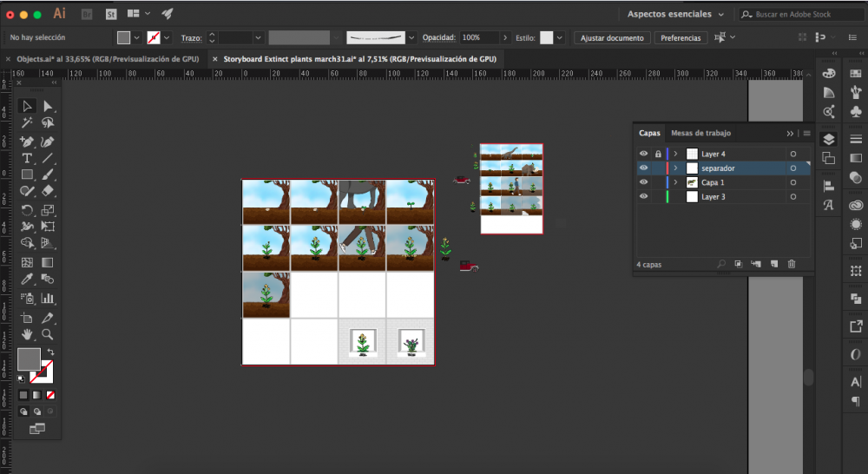
Task: Select the Type tool in the toolbox
Action: click(x=28, y=158)
